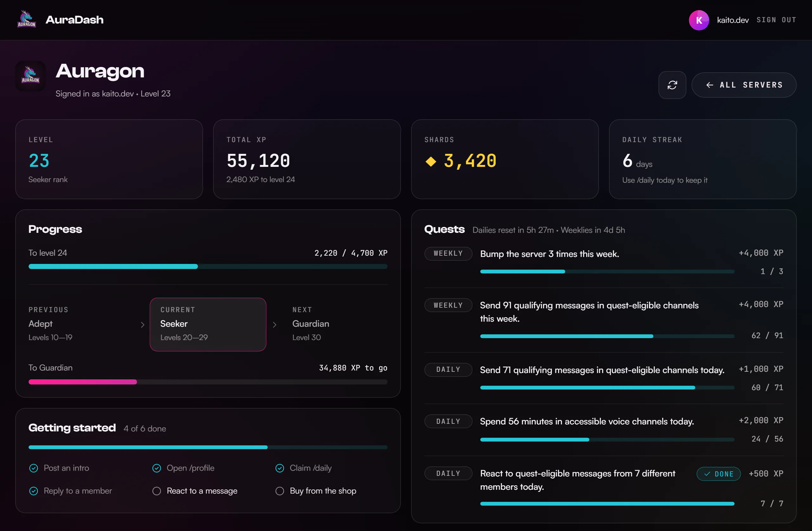Click the Sign Out link
Image resolution: width=812 pixels, height=531 pixels.
point(776,20)
